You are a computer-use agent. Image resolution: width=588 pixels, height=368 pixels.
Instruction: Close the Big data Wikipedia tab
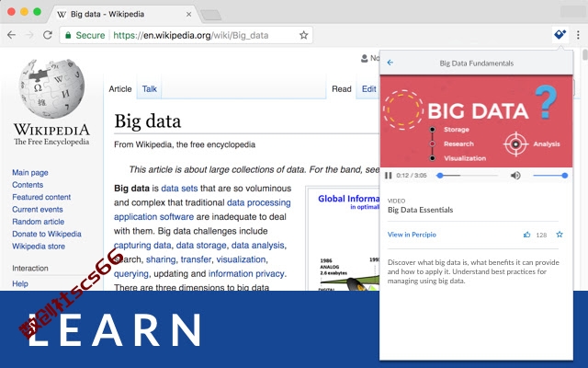(188, 15)
